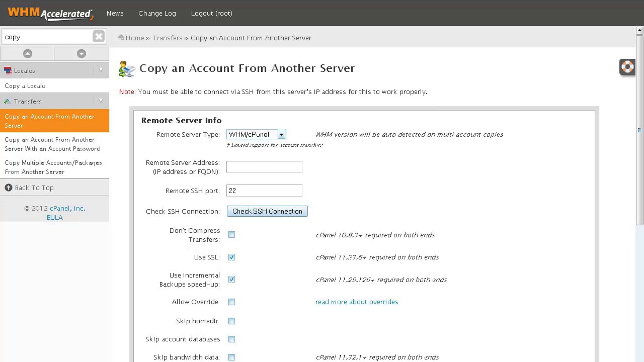Follow the read more about overrides link
The height and width of the screenshot is (362, 644).
coord(357,302)
